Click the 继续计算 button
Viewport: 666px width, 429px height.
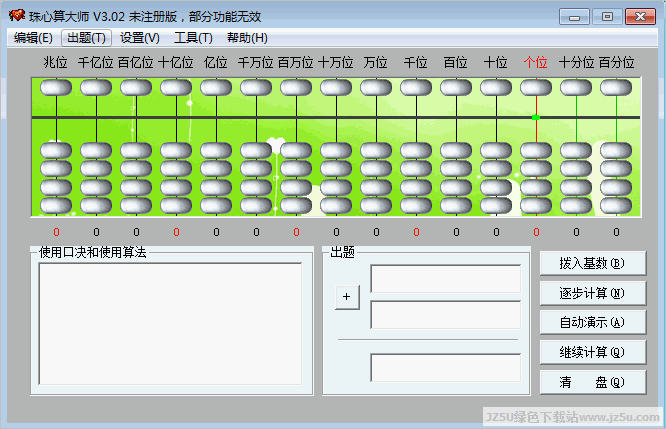click(x=593, y=352)
